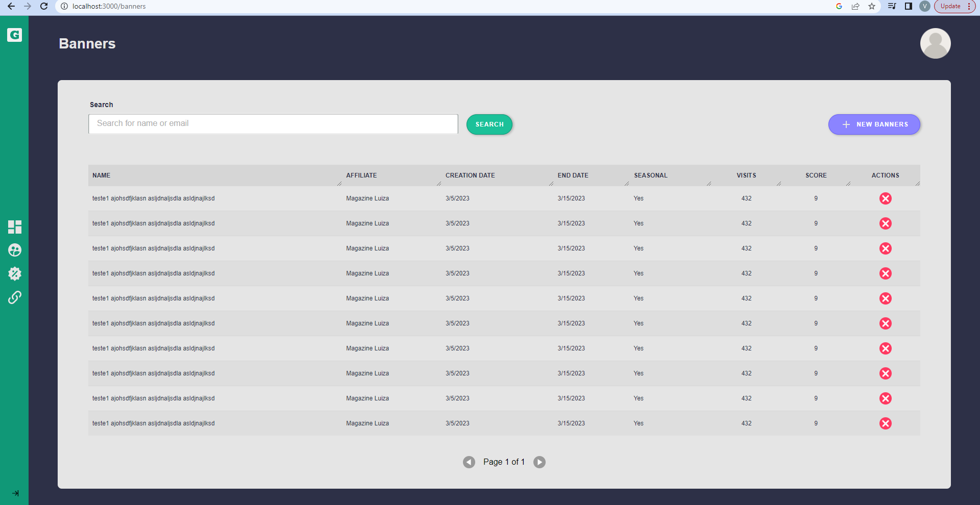
Task: Open the affiliates face icon in sidebar
Action: click(15, 250)
